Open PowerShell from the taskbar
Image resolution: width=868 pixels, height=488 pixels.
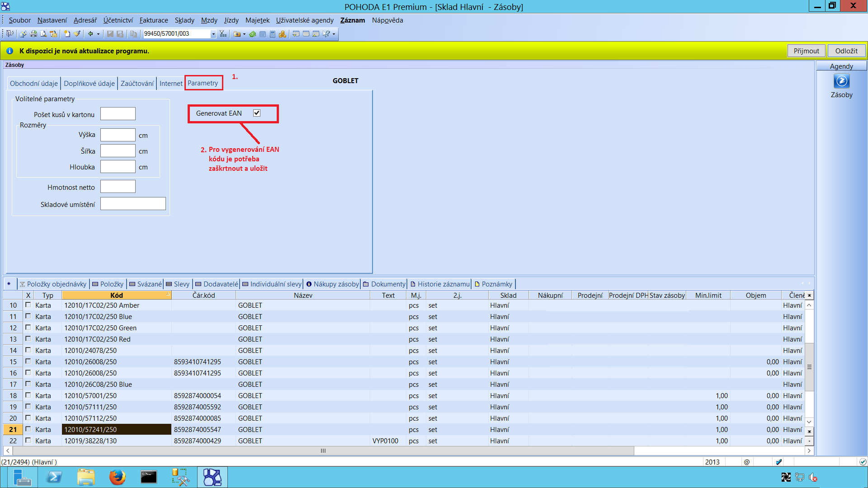click(54, 477)
